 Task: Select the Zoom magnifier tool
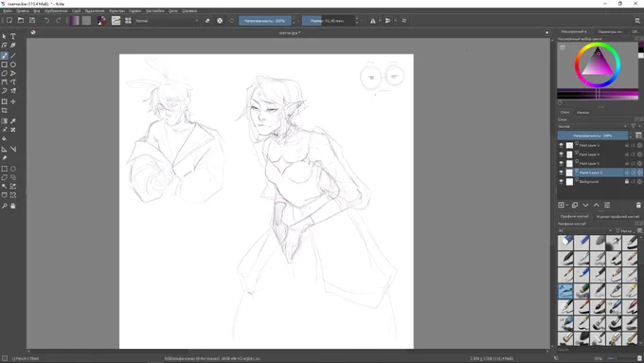[5, 206]
